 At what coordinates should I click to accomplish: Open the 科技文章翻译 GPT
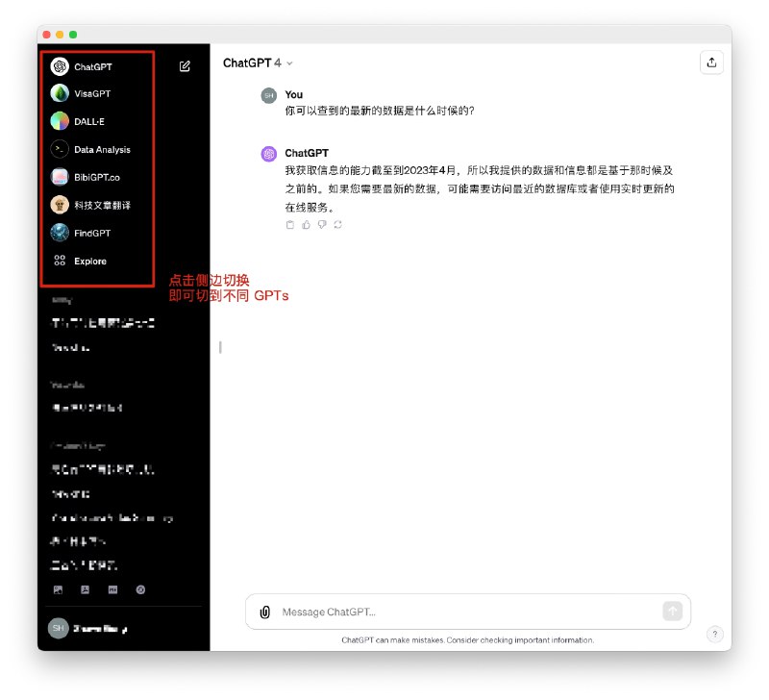tap(90, 205)
